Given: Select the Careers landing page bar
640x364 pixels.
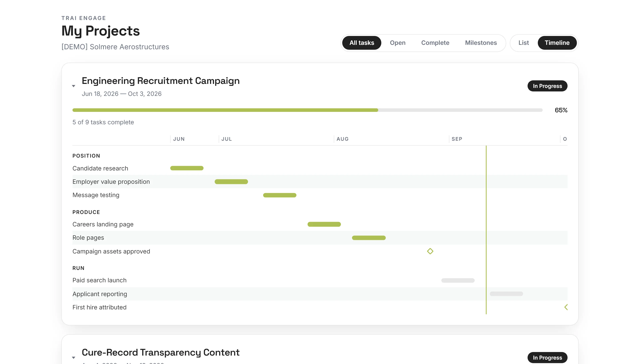Looking at the screenshot, I should pyautogui.click(x=324, y=224).
